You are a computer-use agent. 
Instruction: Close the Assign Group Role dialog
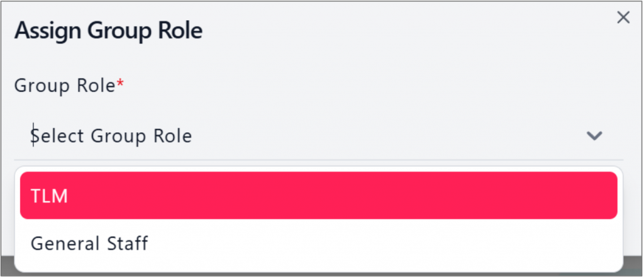(x=623, y=18)
